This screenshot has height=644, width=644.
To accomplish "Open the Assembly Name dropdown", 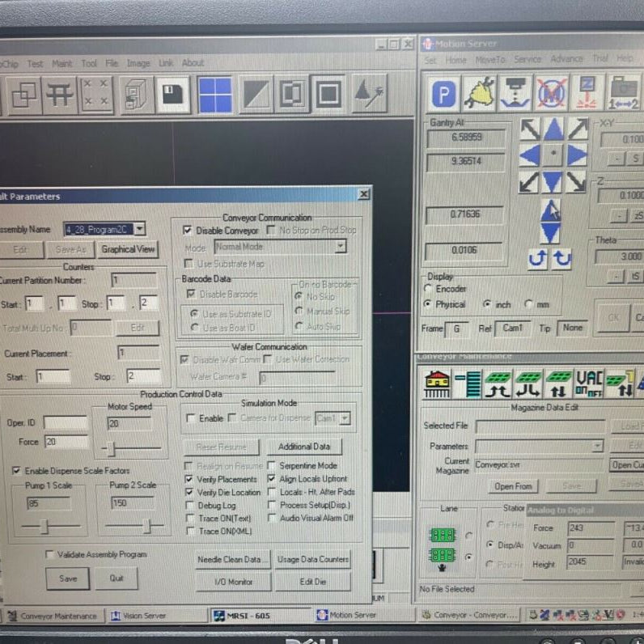I will coord(140,229).
